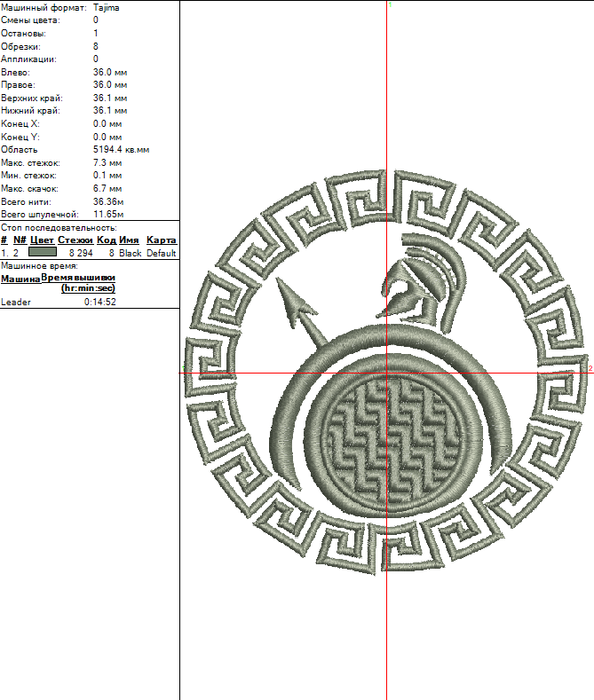Click the 'Верхних край:' label
Screen dimensions: 594x700
[x=32, y=98]
